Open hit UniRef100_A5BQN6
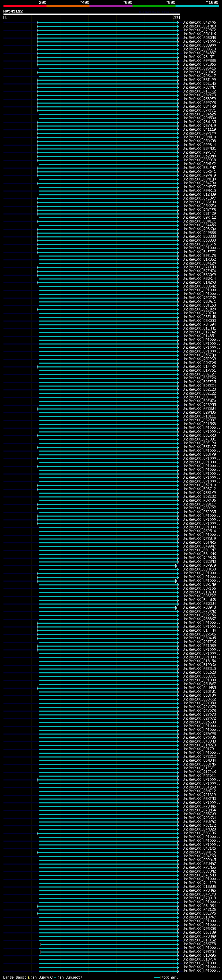 pyautogui.click(x=199, y=38)
